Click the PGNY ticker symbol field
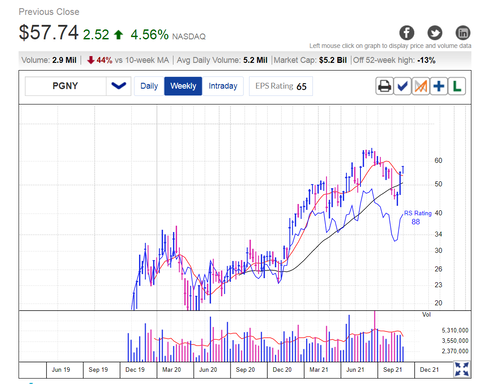The width and height of the screenshot is (480, 384). pyautogui.click(x=66, y=86)
